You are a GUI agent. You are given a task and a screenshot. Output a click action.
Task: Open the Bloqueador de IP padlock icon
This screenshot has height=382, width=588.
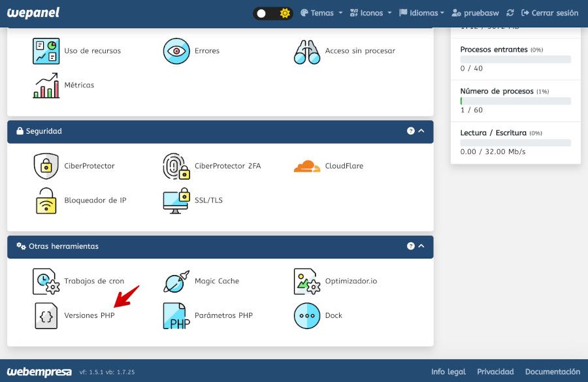pyautogui.click(x=46, y=200)
